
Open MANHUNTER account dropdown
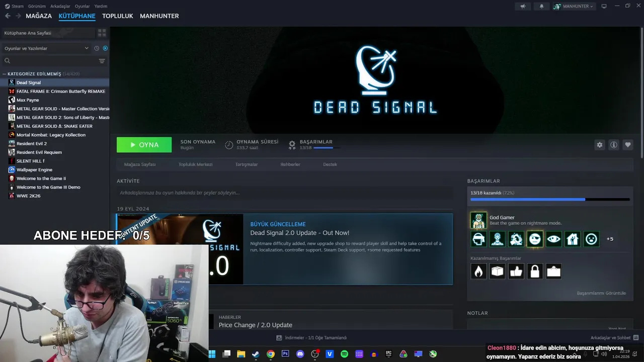(574, 6)
